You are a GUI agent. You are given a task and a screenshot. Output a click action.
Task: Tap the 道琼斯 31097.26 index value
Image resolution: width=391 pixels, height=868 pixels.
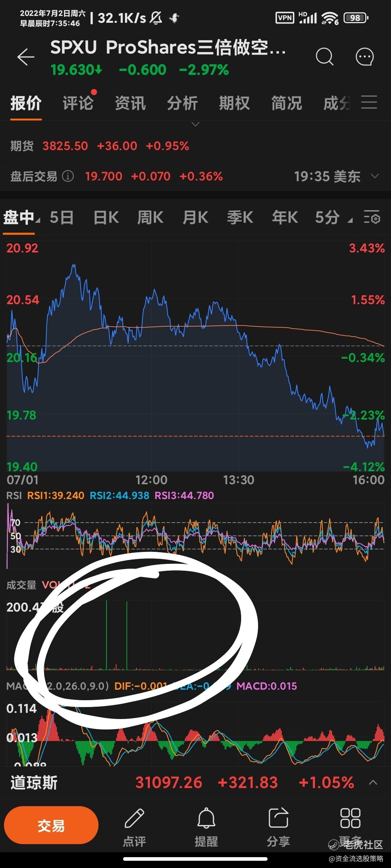[x=169, y=783]
